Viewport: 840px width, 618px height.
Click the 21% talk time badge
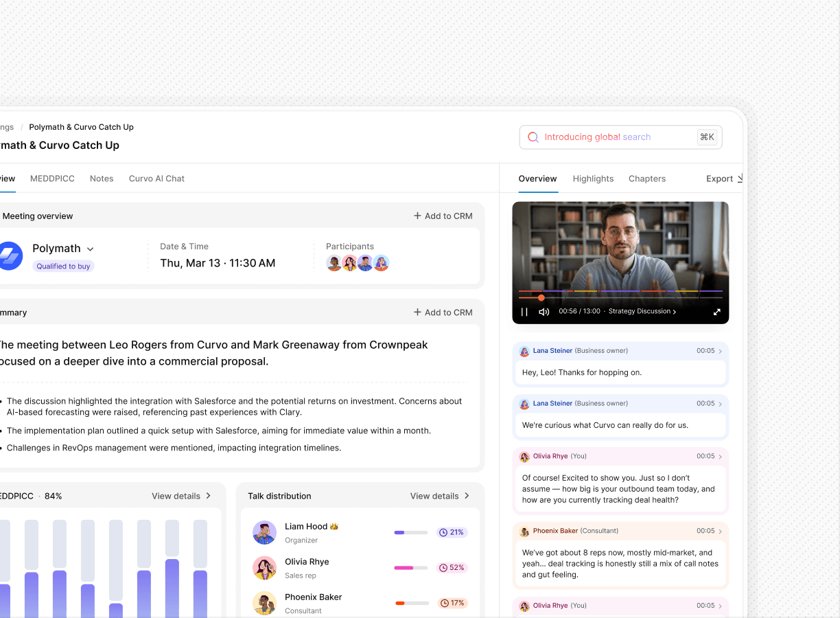[x=452, y=532]
